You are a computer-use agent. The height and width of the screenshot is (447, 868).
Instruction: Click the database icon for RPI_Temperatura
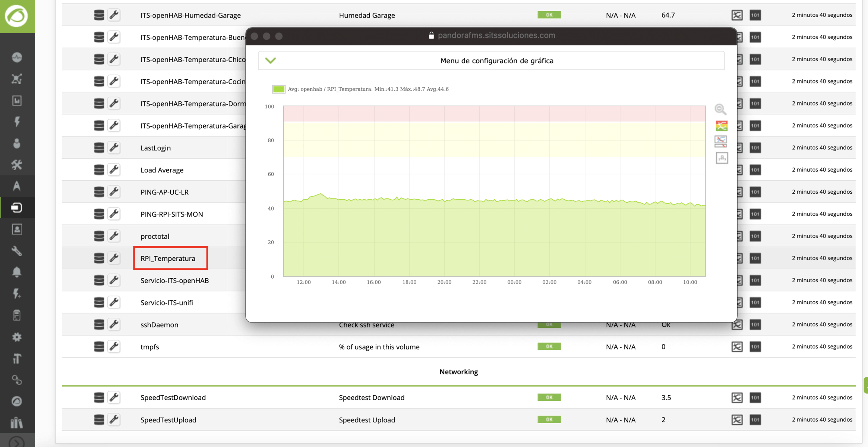point(99,258)
